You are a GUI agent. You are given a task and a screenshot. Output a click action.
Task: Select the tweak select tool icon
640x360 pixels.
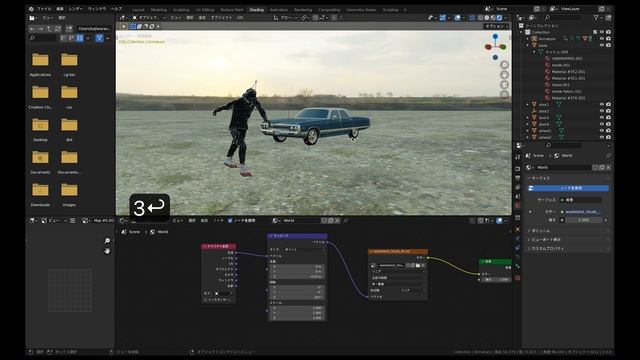124,26
